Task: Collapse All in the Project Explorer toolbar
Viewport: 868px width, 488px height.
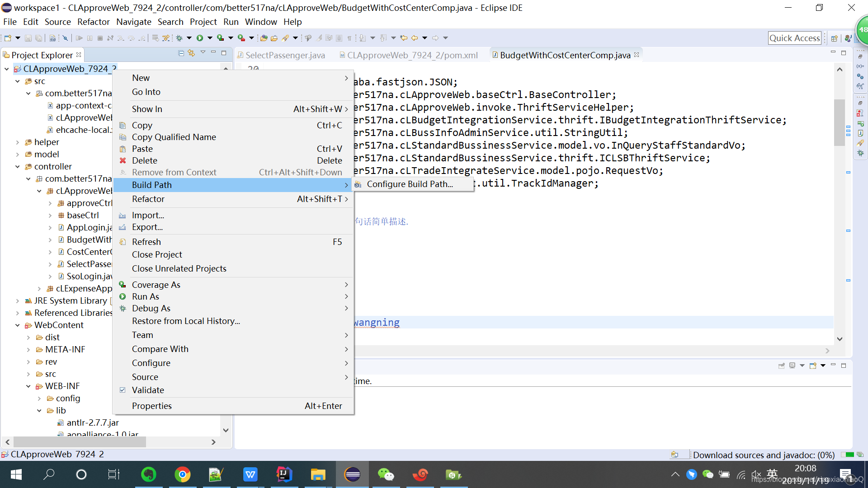Action: pos(181,53)
